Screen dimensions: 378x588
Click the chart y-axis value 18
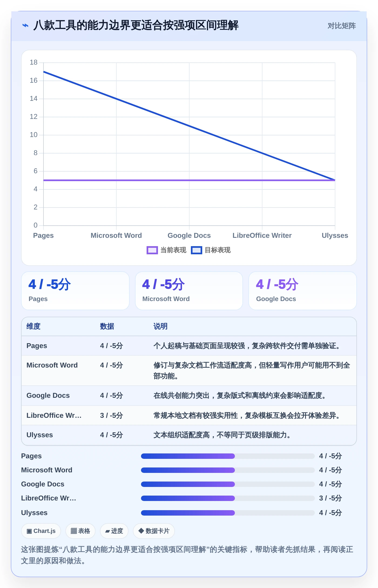coord(33,62)
